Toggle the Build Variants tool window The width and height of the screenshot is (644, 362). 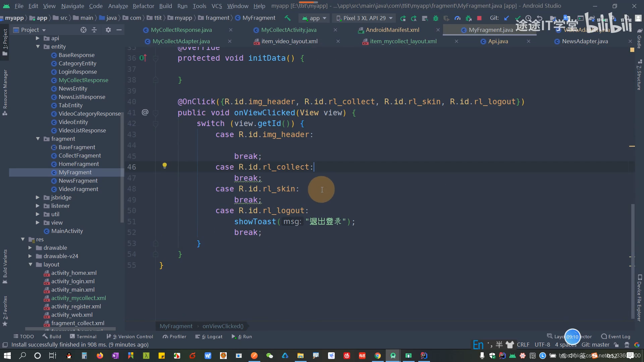[x=5, y=266]
